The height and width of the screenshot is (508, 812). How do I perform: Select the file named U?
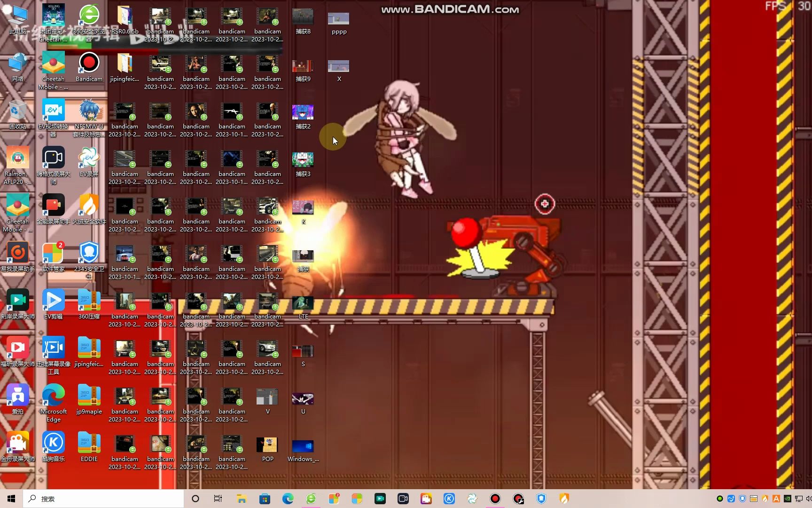(x=303, y=403)
